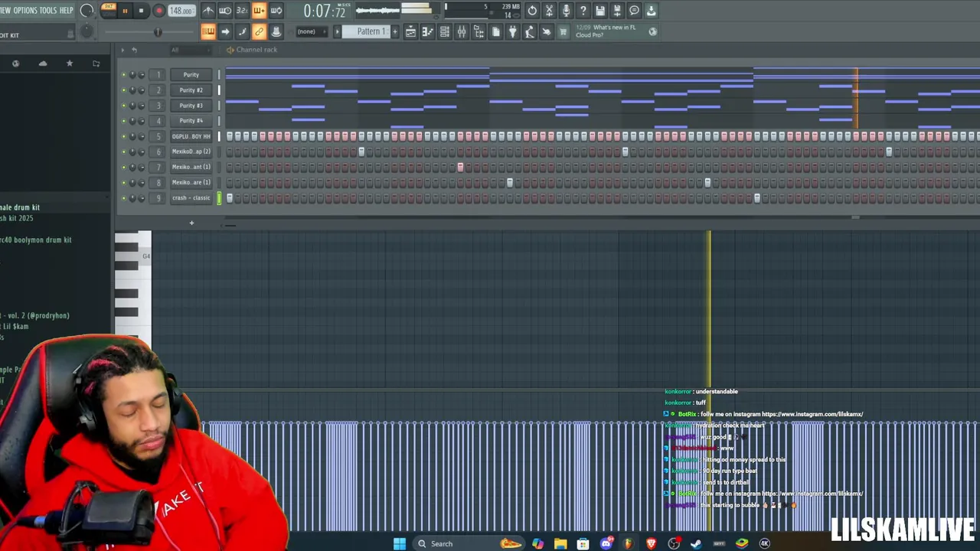980x551 pixels.
Task: Click the tempo field showing 148.000
Action: [181, 11]
